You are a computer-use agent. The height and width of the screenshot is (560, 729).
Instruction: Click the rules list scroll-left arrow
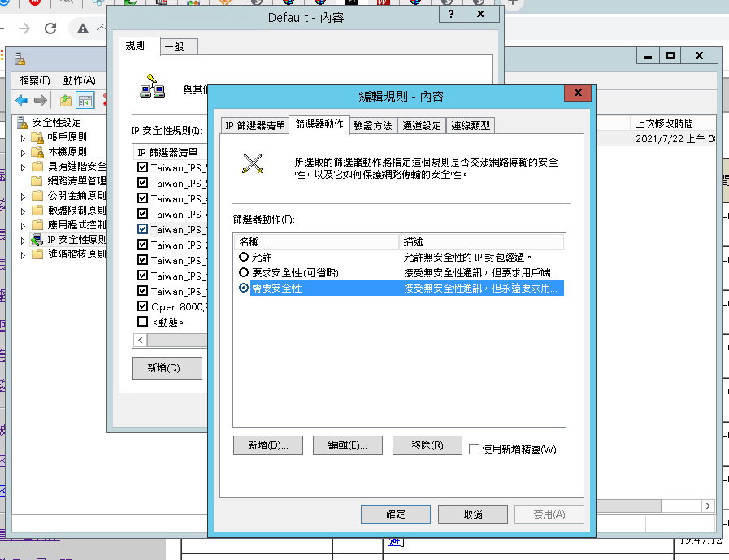tap(141, 340)
